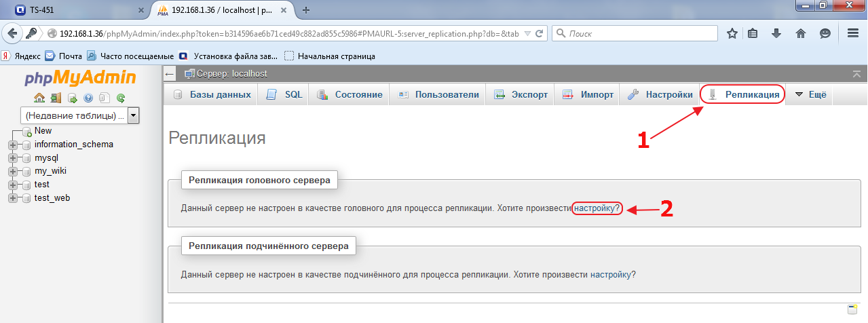This screenshot has height=323, width=868.
Task: Select the Репликация tab
Action: click(x=743, y=95)
